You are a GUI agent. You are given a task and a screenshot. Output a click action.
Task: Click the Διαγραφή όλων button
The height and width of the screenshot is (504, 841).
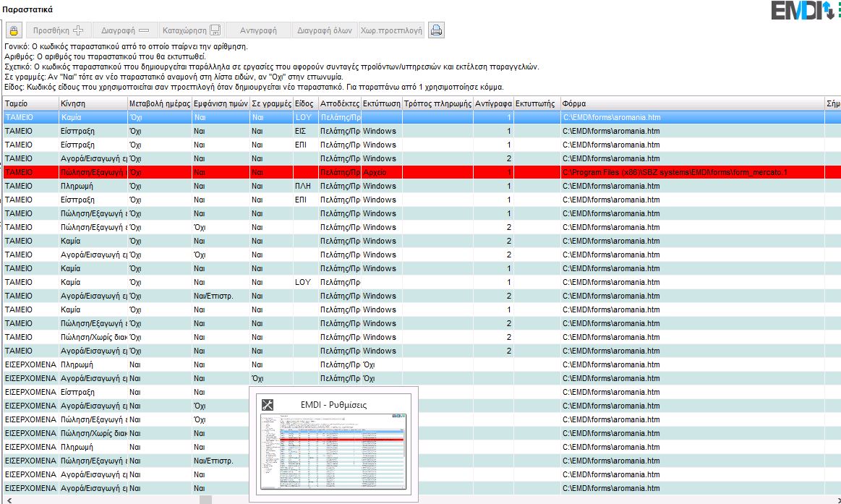coord(325,30)
